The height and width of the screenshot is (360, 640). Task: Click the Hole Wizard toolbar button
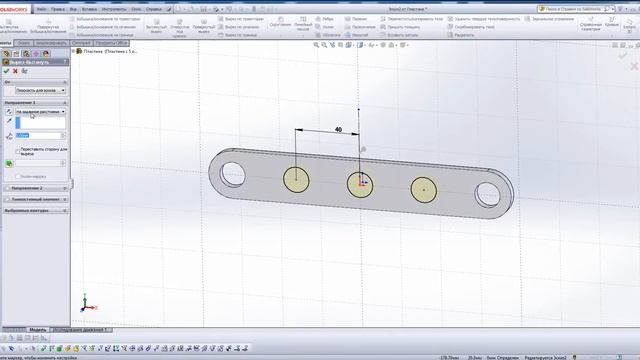(x=180, y=28)
